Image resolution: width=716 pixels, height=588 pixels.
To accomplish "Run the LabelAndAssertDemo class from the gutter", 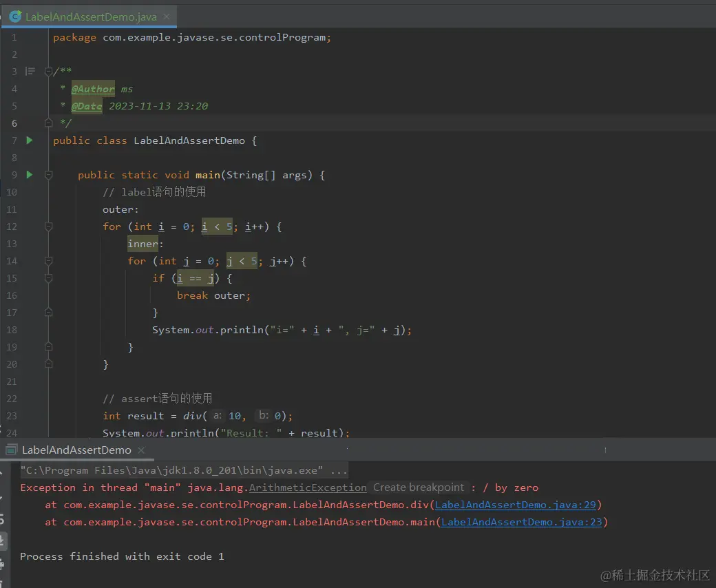I will [x=30, y=140].
